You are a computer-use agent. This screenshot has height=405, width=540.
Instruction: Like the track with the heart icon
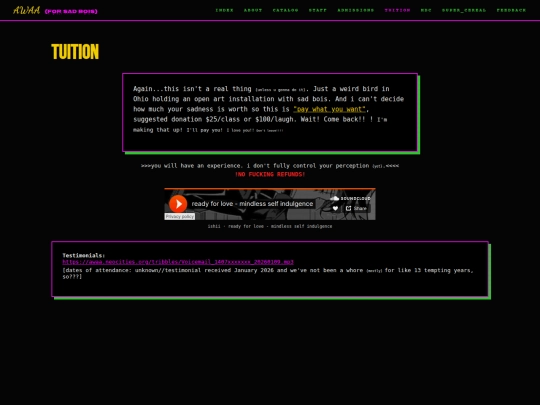[x=335, y=208]
